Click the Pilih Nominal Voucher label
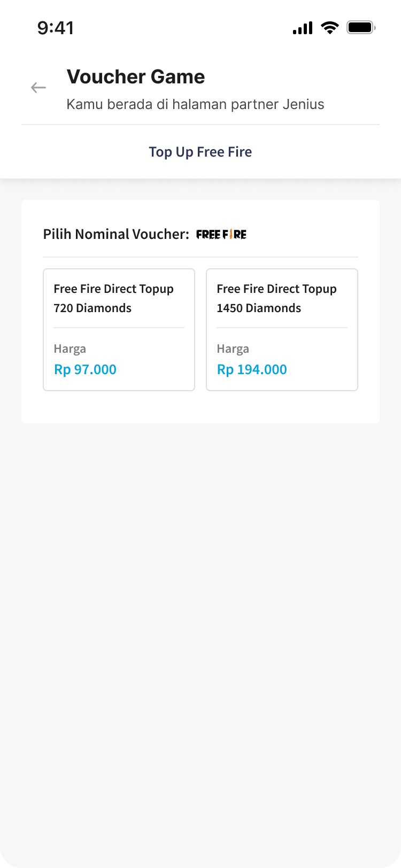The width and height of the screenshot is (401, 868). [116, 234]
